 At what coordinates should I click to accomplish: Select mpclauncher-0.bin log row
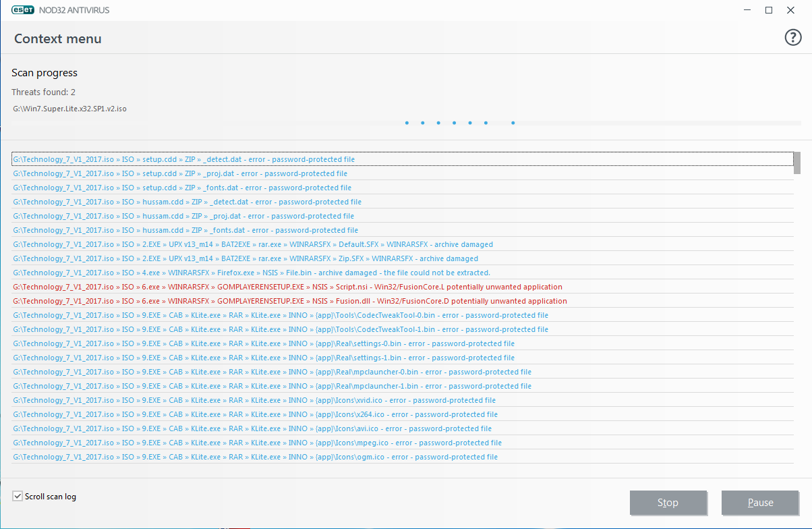click(402, 372)
